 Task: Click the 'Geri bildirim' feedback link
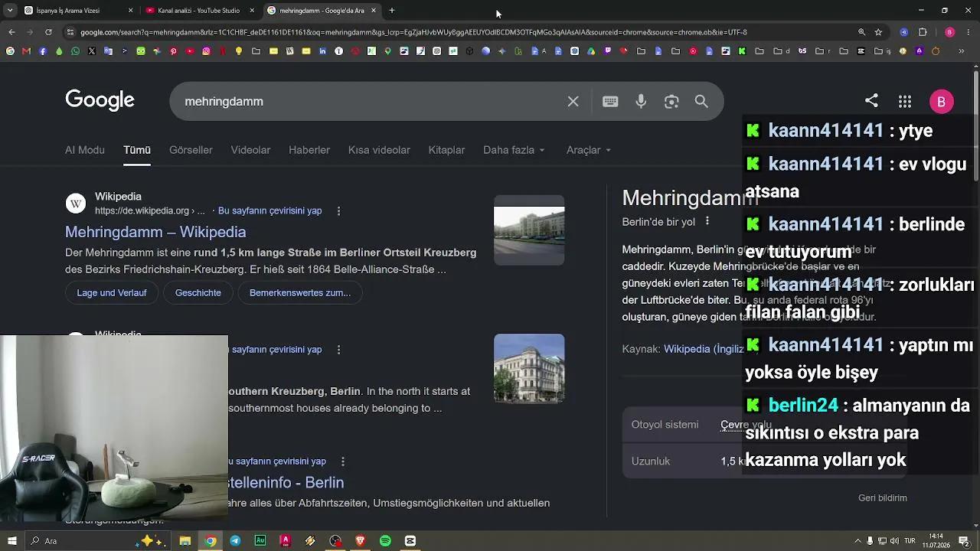(x=883, y=498)
